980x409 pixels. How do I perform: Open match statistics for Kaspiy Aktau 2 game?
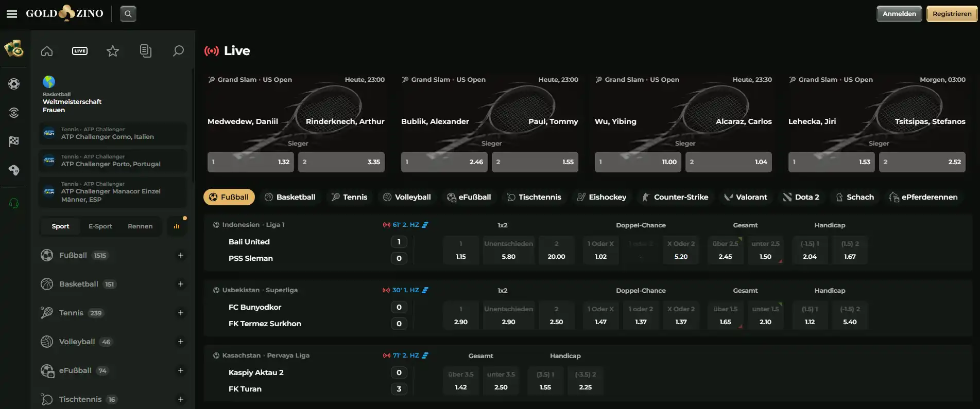click(x=425, y=355)
